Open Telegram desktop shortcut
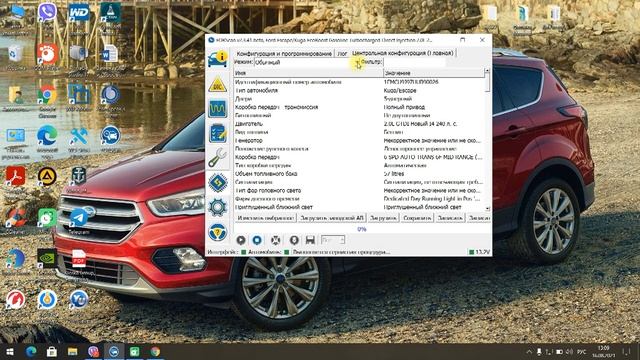 79,219
